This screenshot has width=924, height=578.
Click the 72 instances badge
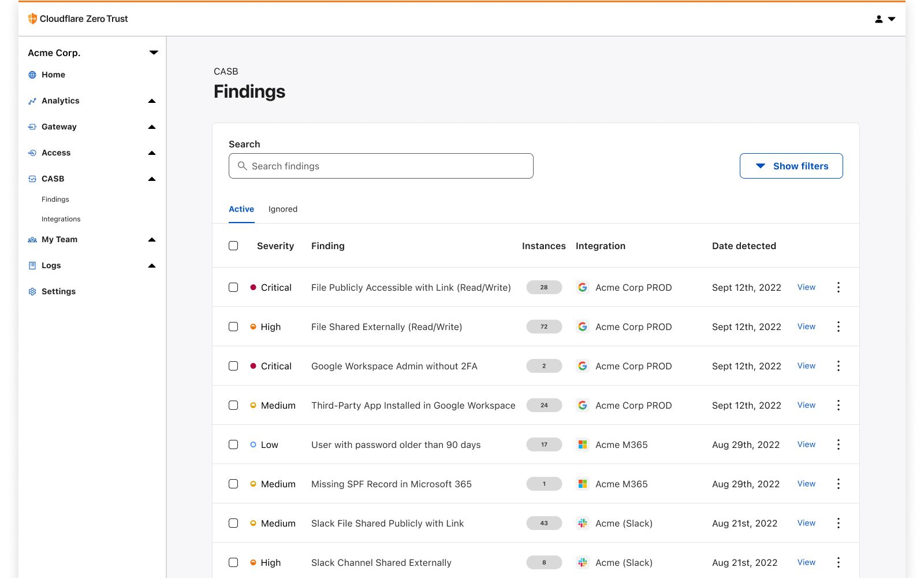coord(544,327)
